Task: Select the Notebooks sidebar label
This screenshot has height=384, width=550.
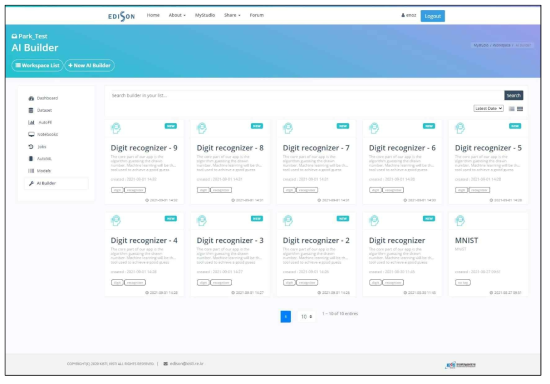Action: [x=48, y=134]
